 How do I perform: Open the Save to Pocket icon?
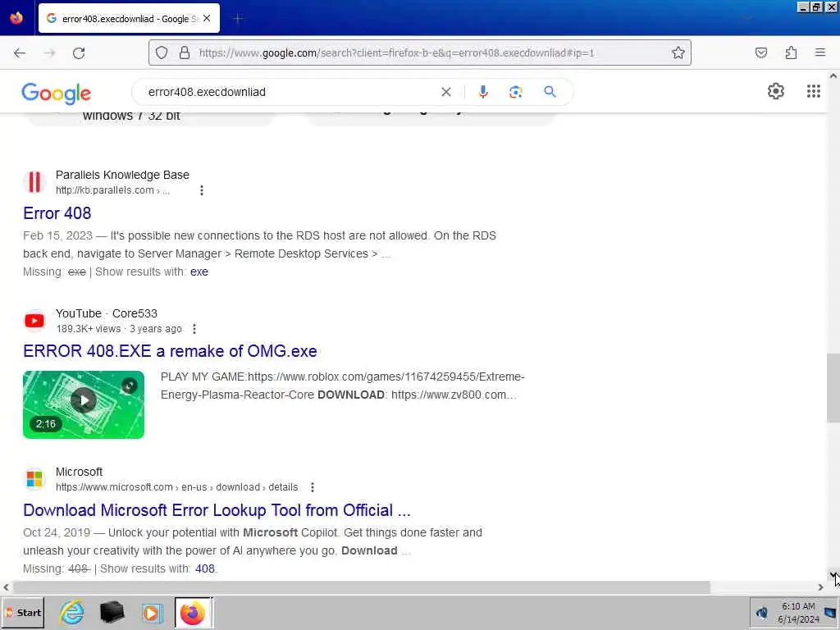(761, 52)
